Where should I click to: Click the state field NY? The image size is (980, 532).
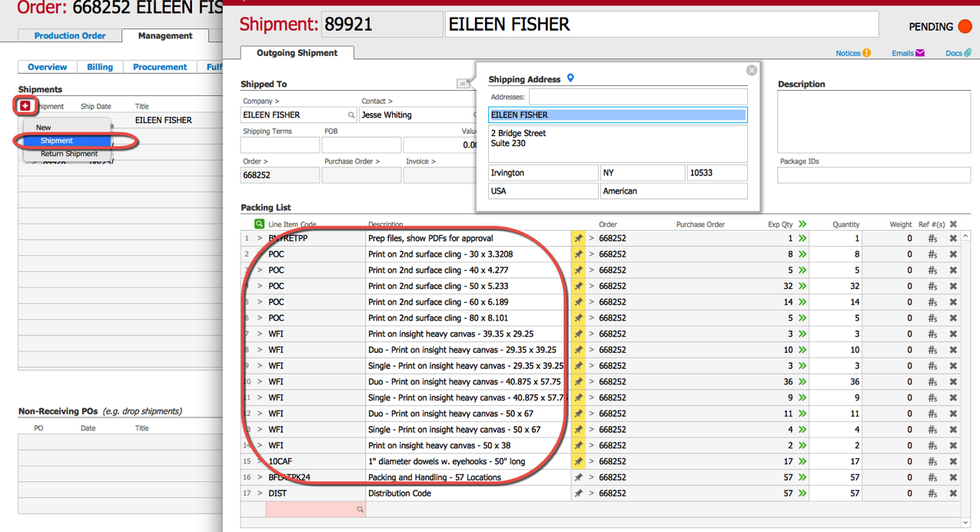[x=642, y=173]
